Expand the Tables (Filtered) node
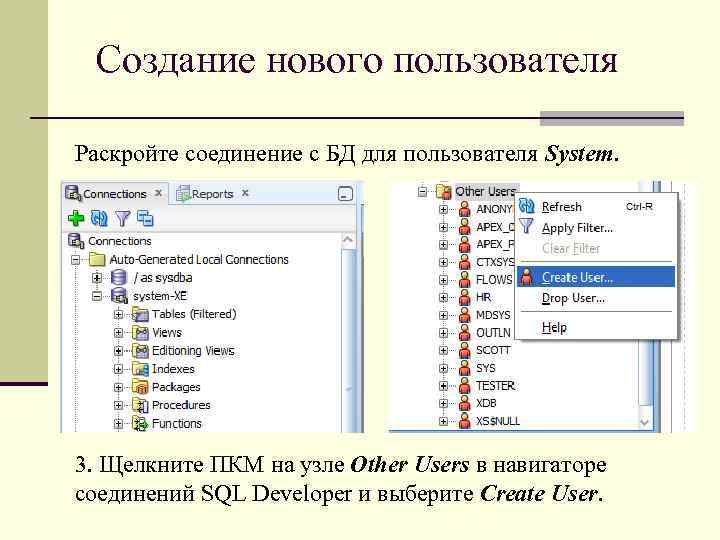The width and height of the screenshot is (720, 540). 118,315
